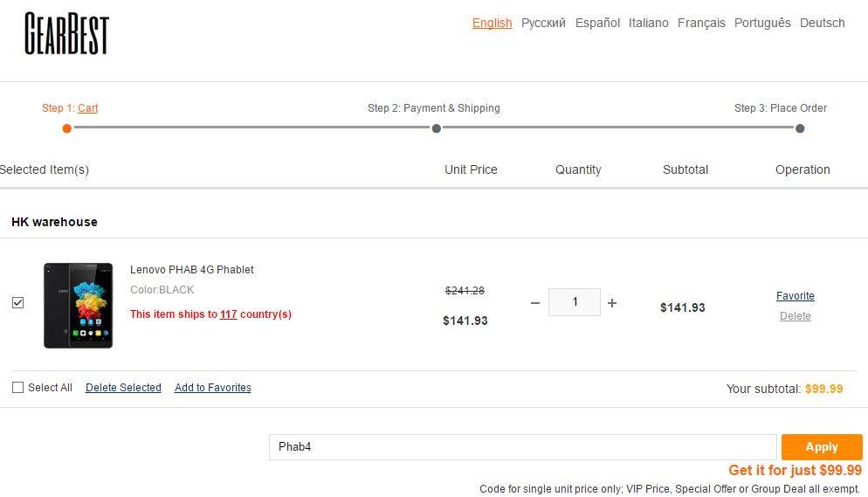Click into the coupon code field

point(522,447)
